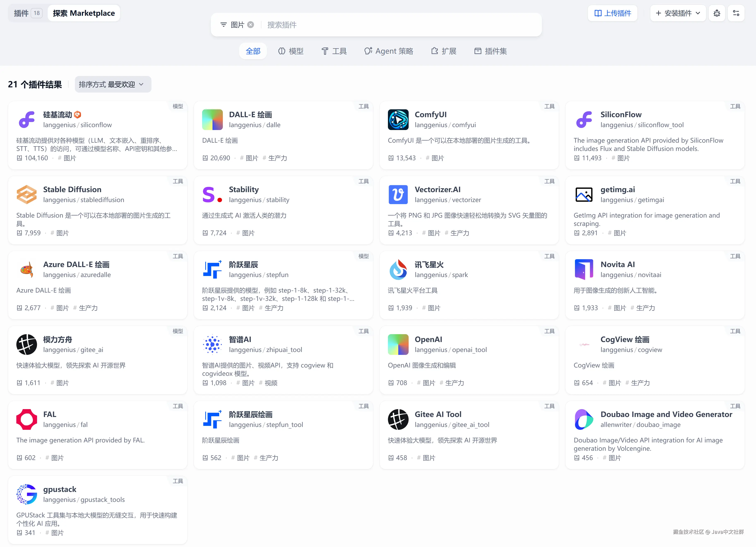This screenshot has height=547, width=756.
Task: Click the 上传插件 button
Action: 612,13
